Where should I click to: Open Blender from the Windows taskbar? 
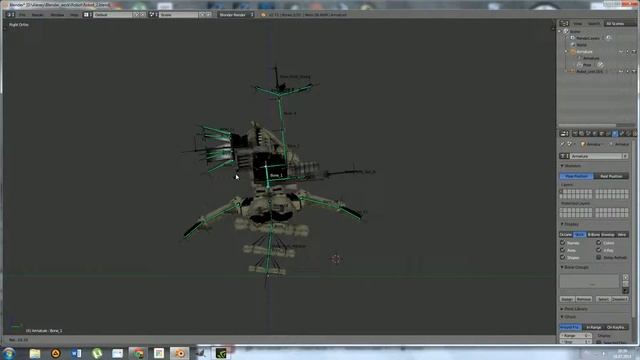[179, 353]
